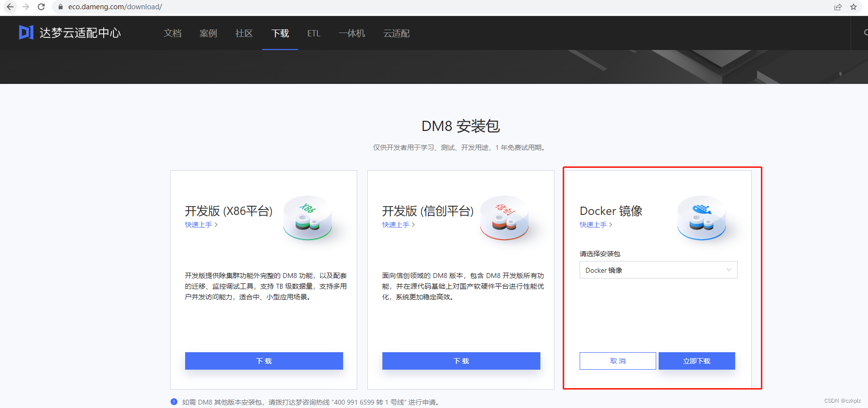
Task: Open the 一体机 menu item
Action: point(352,33)
